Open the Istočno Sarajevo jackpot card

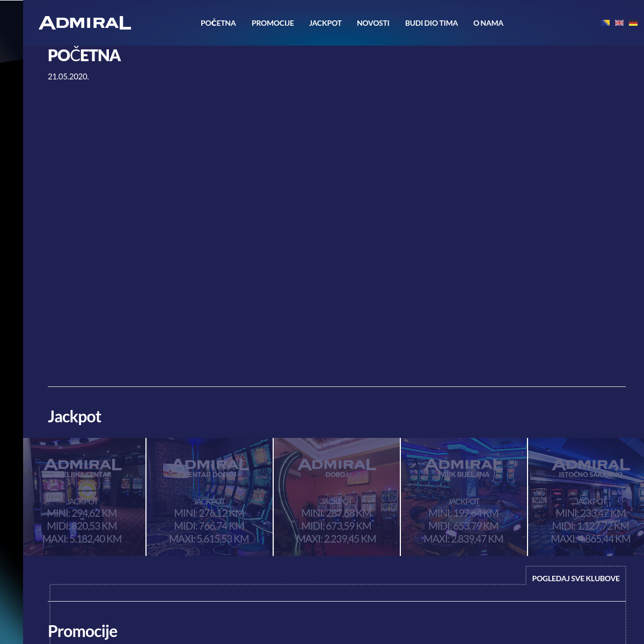586,497
